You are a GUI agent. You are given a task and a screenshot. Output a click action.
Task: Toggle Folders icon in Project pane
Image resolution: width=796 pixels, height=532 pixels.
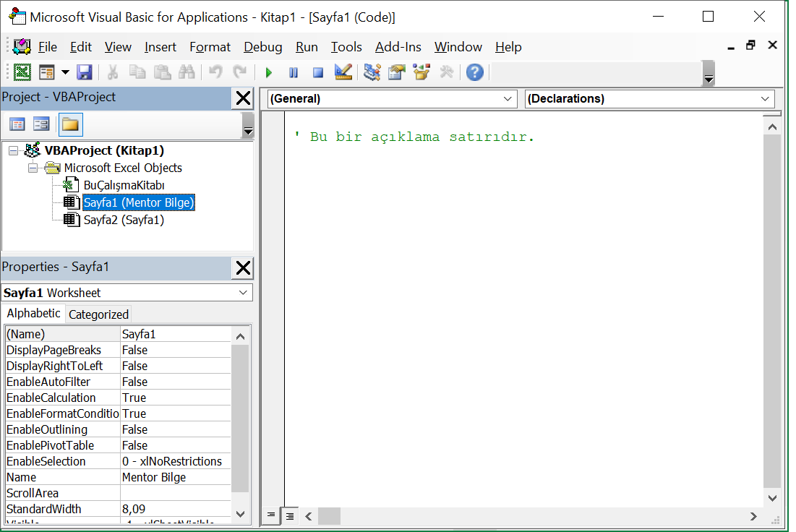pos(71,125)
